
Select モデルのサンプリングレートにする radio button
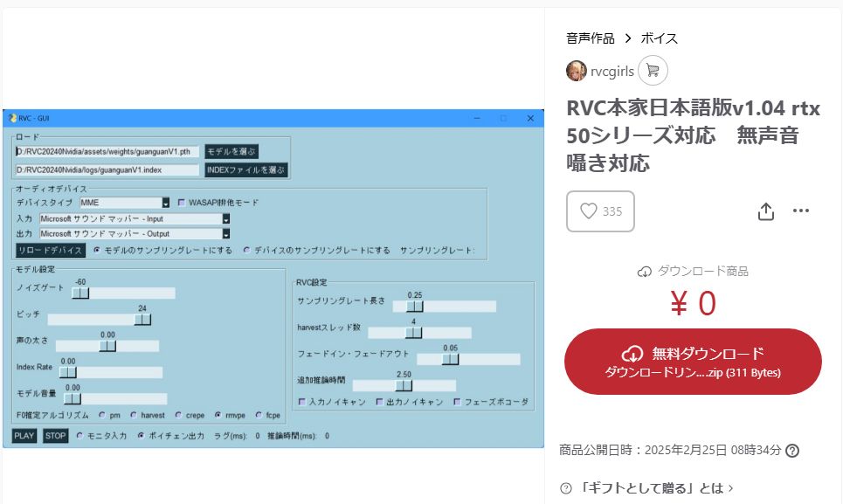click(x=97, y=250)
